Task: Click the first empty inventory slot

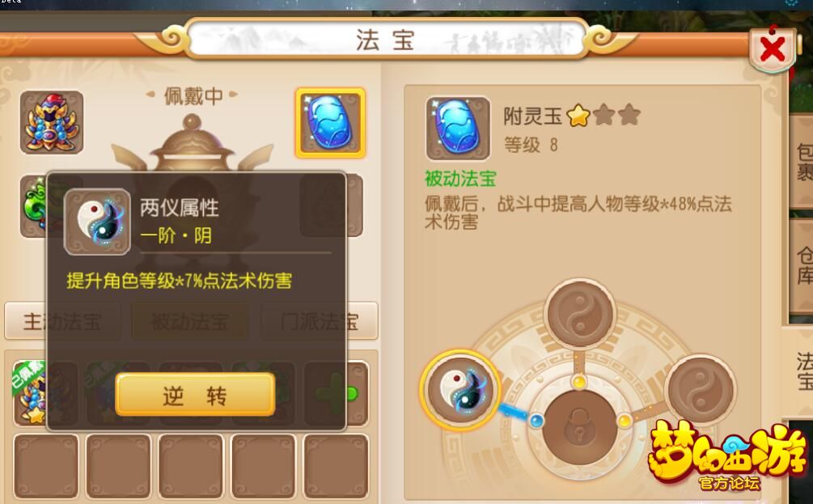Action: 46,466
